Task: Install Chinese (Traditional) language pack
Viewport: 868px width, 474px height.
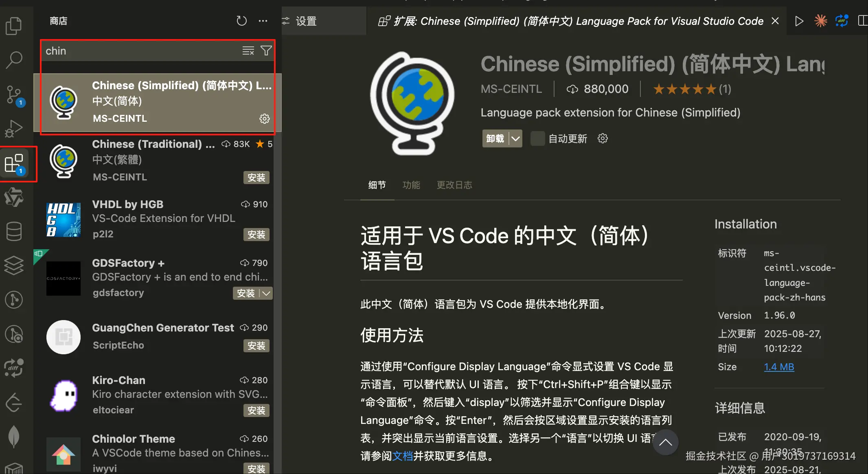Action: pos(256,178)
